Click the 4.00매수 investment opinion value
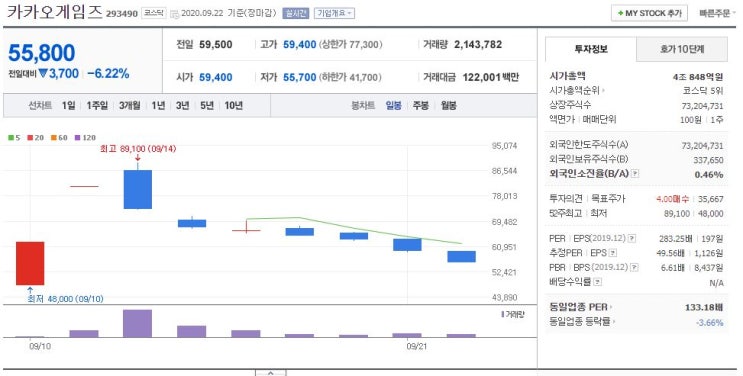Screen dimensions: 743x376 (672, 199)
